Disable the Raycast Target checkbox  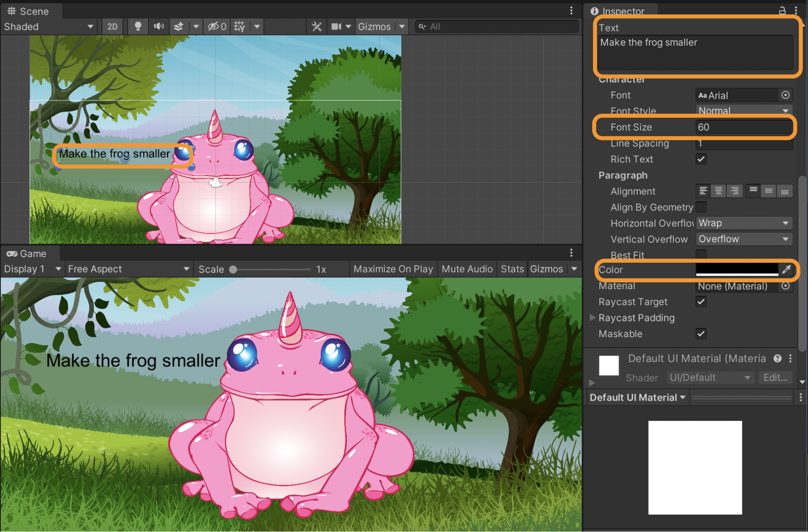(x=701, y=302)
